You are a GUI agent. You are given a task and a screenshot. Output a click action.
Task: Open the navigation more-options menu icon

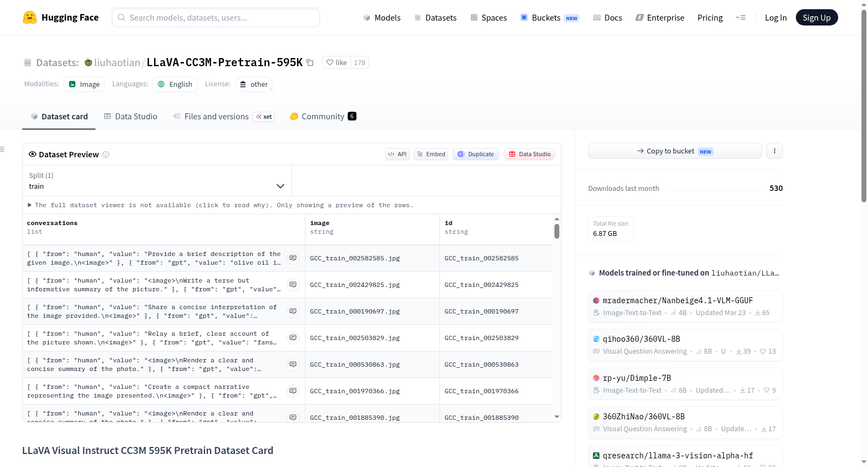[741, 17]
